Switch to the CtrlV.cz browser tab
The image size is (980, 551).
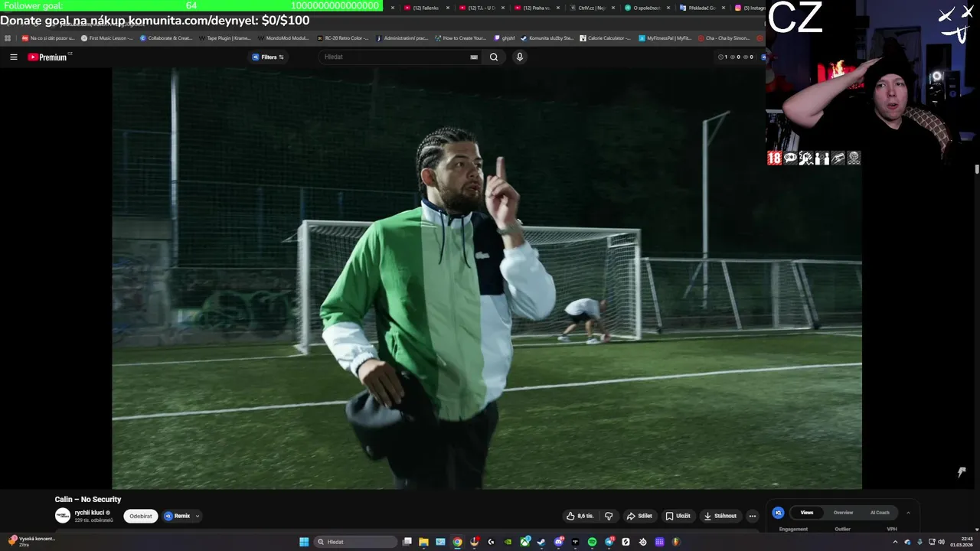(x=593, y=8)
